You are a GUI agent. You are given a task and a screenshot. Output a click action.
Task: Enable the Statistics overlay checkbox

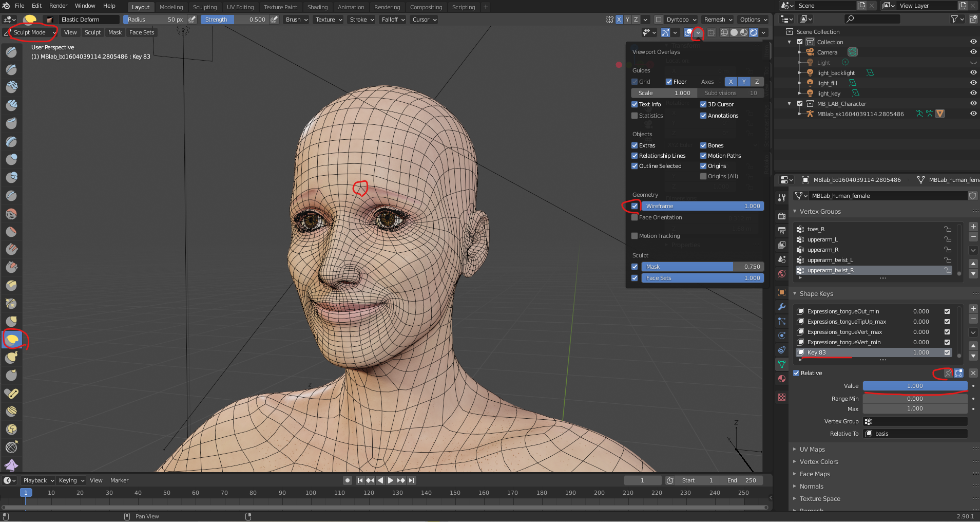pyautogui.click(x=635, y=116)
